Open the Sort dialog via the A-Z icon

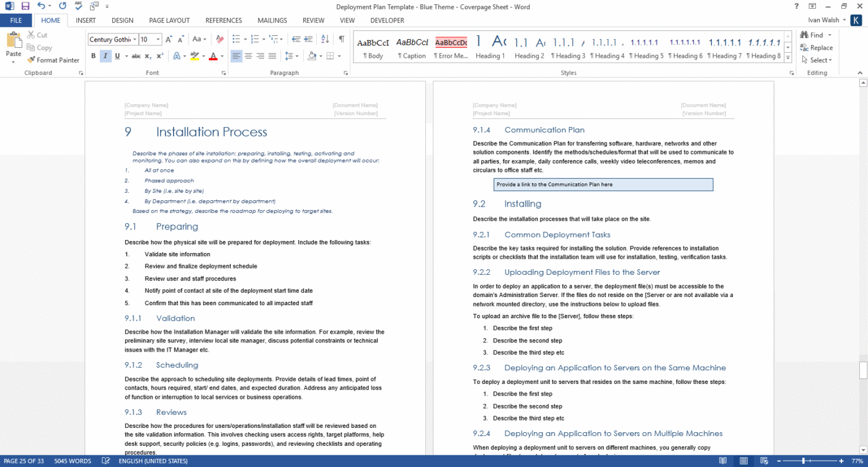point(324,38)
